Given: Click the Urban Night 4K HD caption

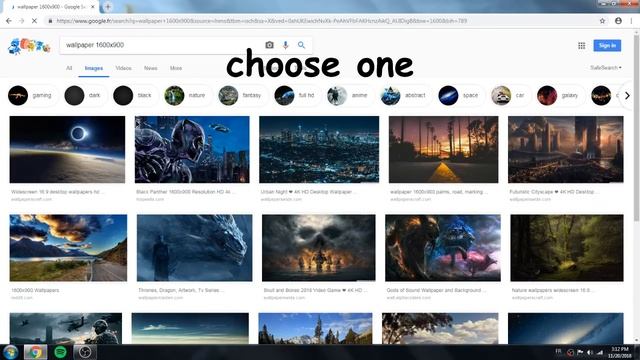Looking at the screenshot, I should click(309, 191).
